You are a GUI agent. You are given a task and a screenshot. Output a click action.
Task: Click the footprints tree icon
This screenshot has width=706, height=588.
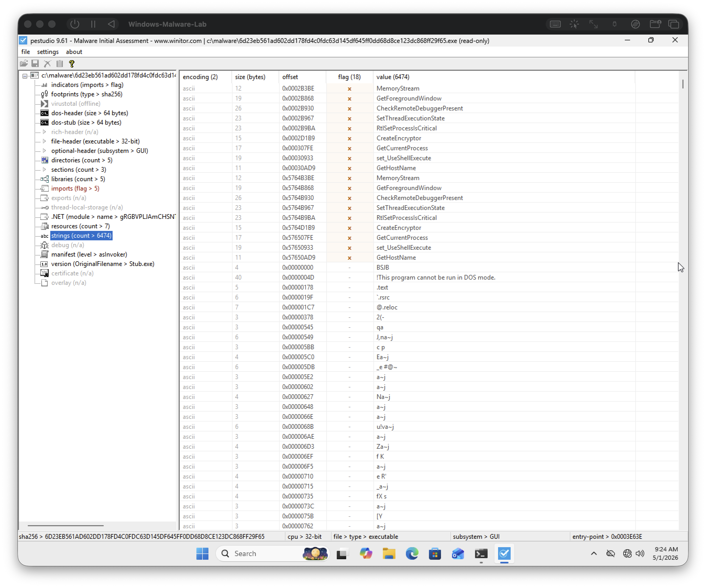(44, 94)
